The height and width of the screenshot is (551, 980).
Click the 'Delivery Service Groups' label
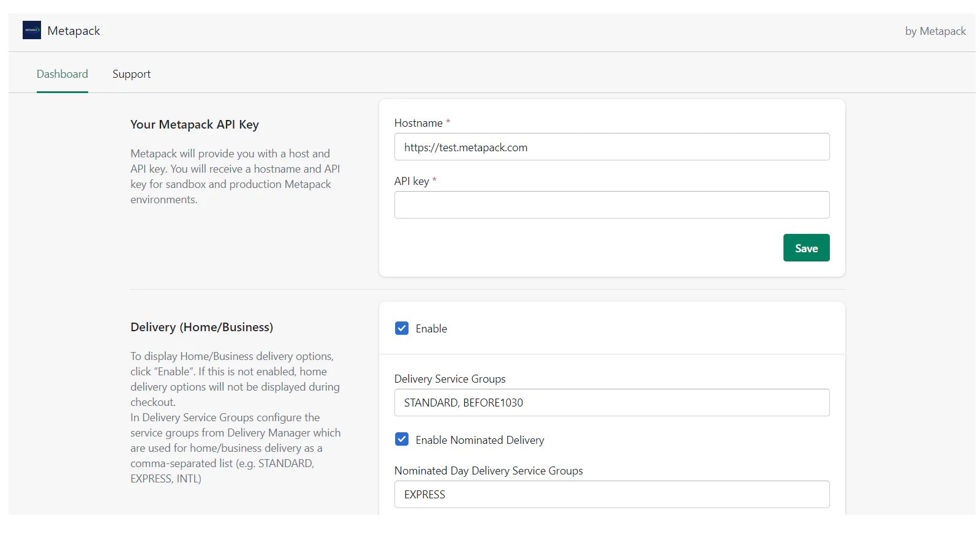pyautogui.click(x=450, y=379)
